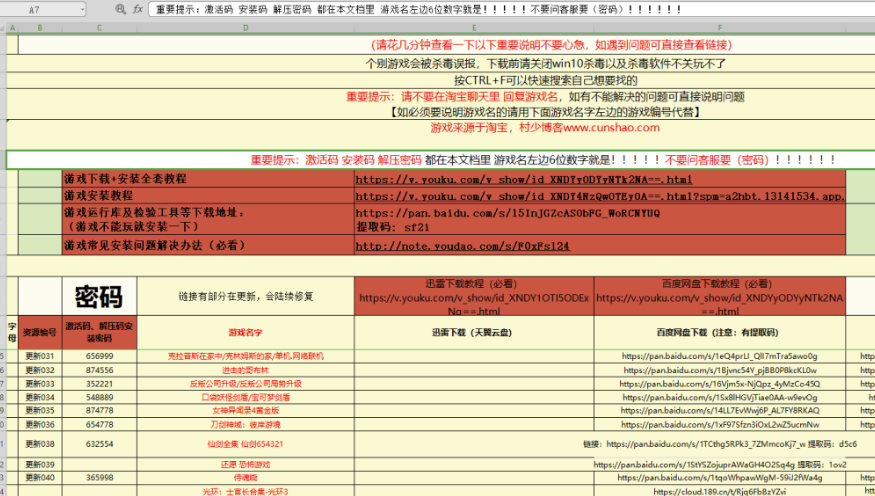Screen dimensions: 875x496
Task: Open the 游戏安装教程 youku link with spm parameter
Action: coord(600,196)
